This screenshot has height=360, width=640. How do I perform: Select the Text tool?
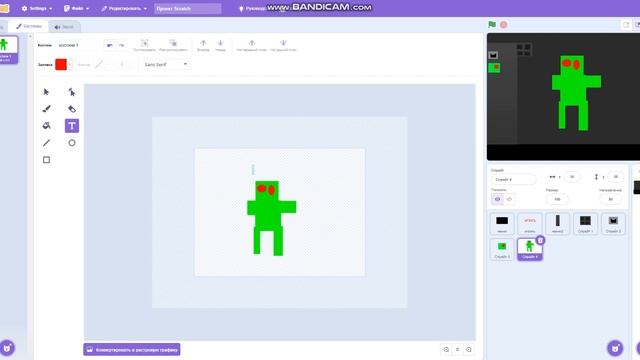(72, 126)
